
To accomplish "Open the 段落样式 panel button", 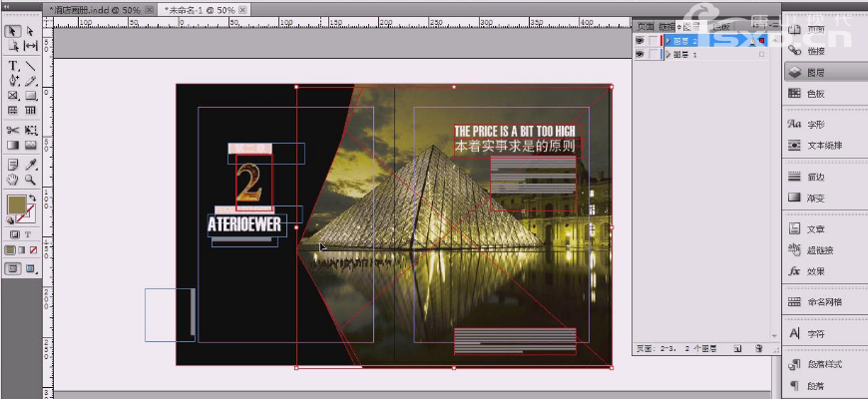I will click(x=824, y=364).
